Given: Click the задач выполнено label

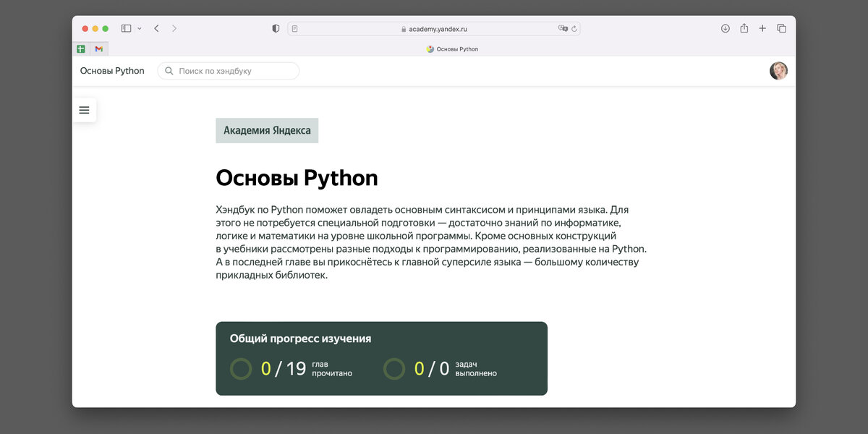Looking at the screenshot, I should tap(476, 369).
